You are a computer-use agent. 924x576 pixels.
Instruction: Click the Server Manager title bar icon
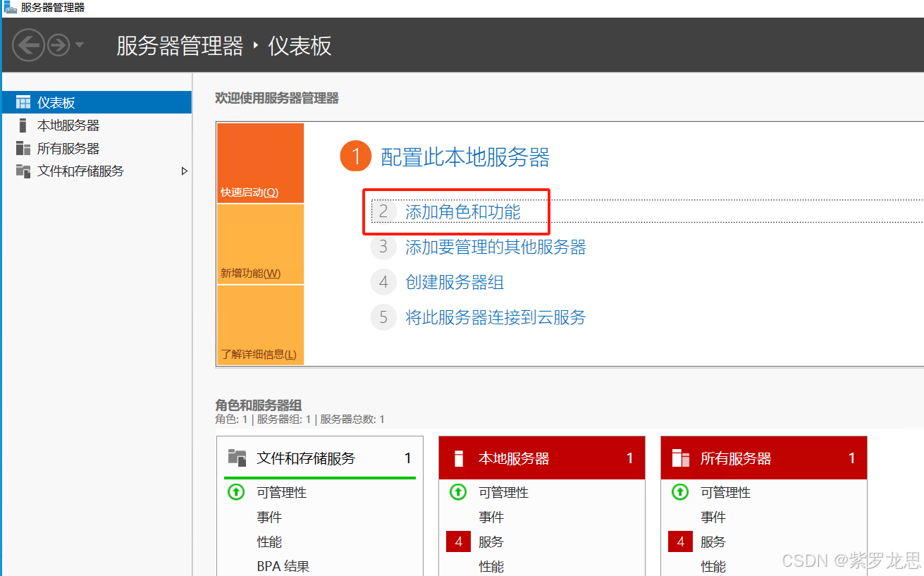(x=10, y=8)
